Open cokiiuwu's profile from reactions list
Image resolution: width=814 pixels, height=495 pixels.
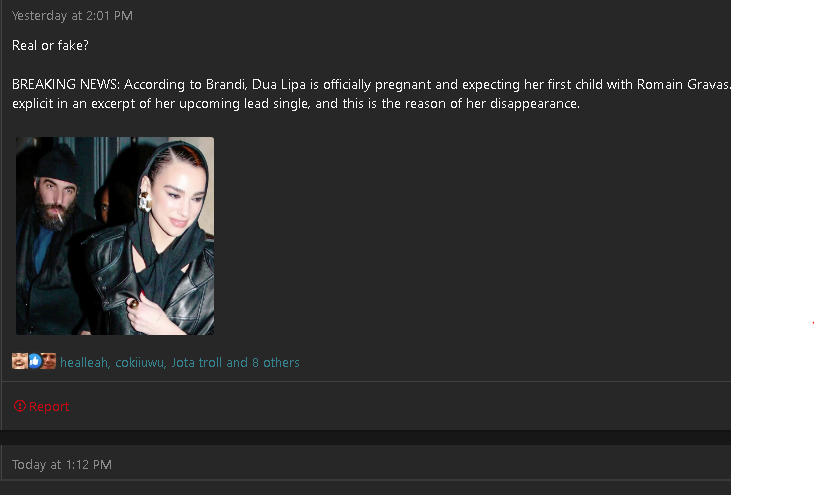click(x=140, y=362)
